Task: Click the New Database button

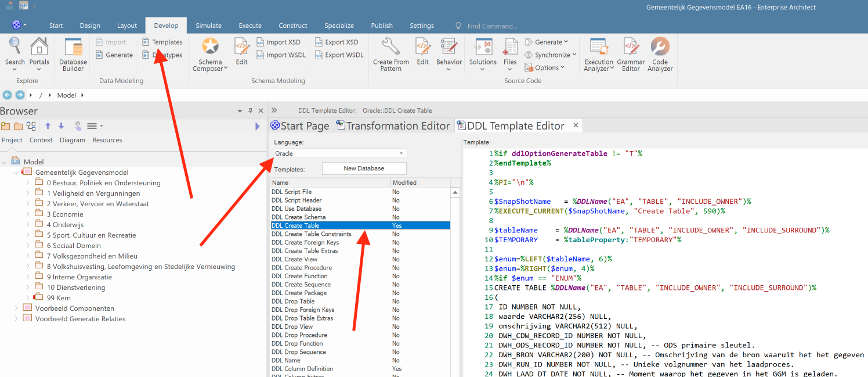Action: pyautogui.click(x=364, y=168)
